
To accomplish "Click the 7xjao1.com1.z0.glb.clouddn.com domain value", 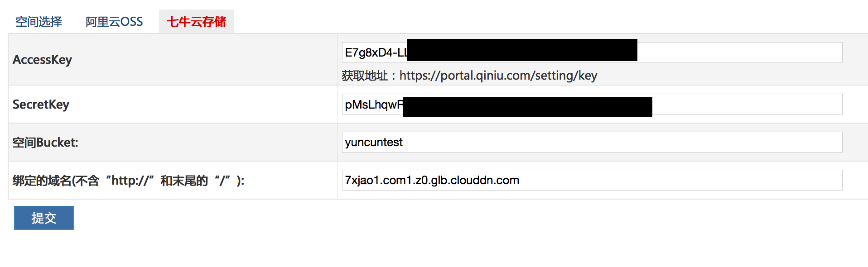I will tap(432, 180).
